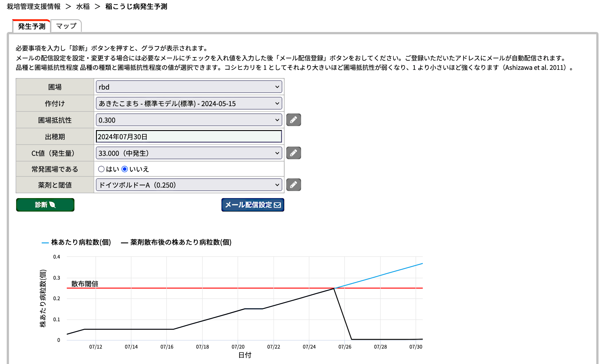The image size is (603, 364).
Task: Click red 散布閾値 threshold line on chart
Action: click(x=186, y=288)
